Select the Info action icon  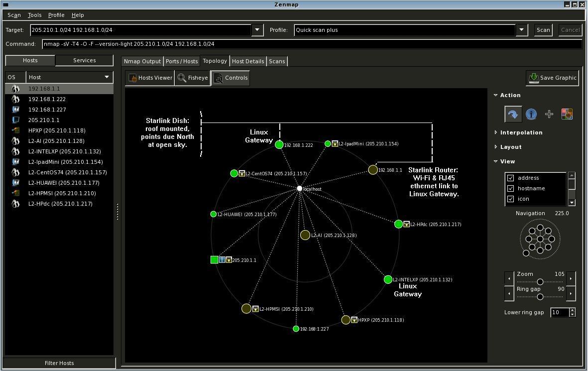tap(531, 114)
